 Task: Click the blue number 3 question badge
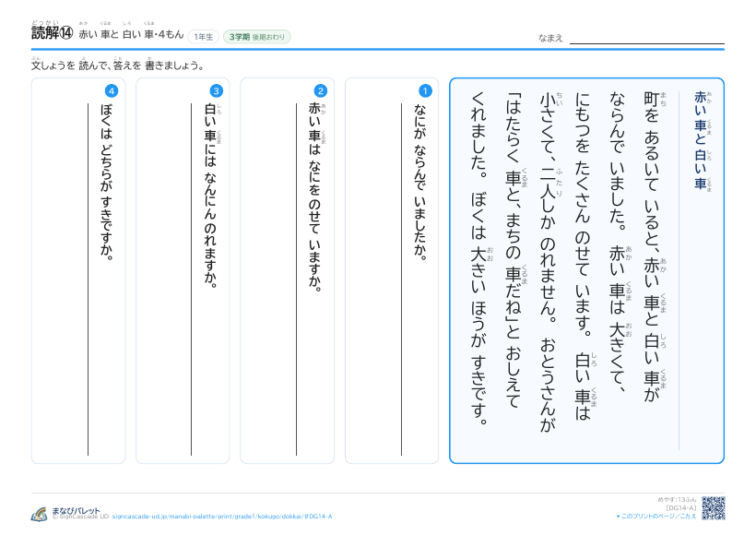pyautogui.click(x=216, y=90)
